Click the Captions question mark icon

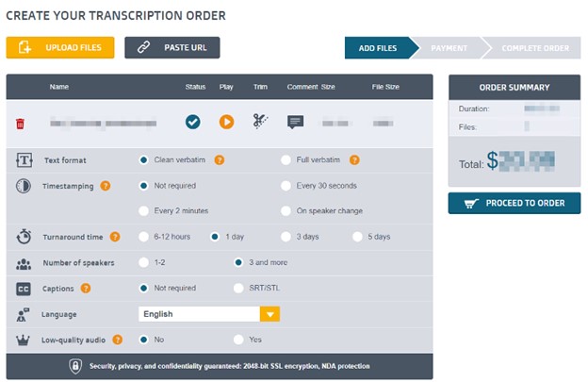click(86, 289)
